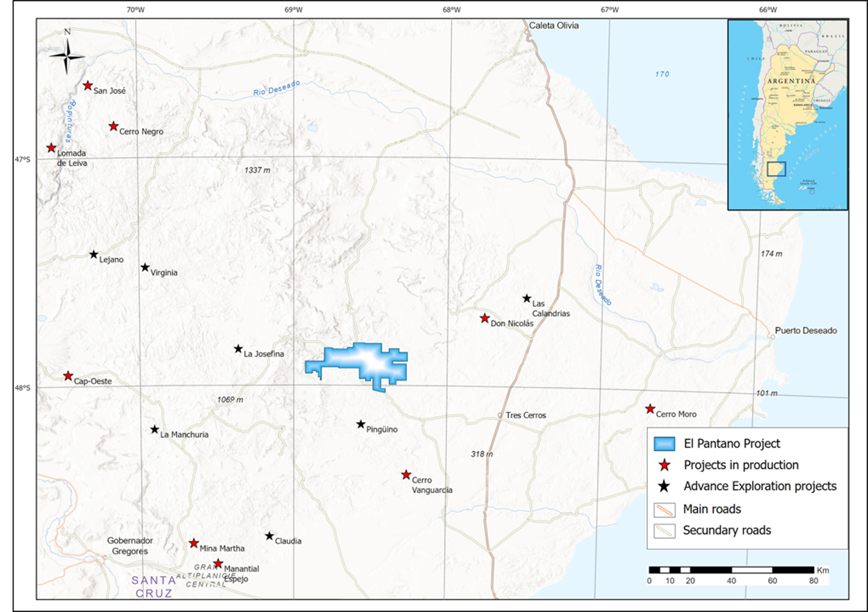The image size is (868, 612).
Task: Select the Pingüino black star marker
Action: (361, 425)
